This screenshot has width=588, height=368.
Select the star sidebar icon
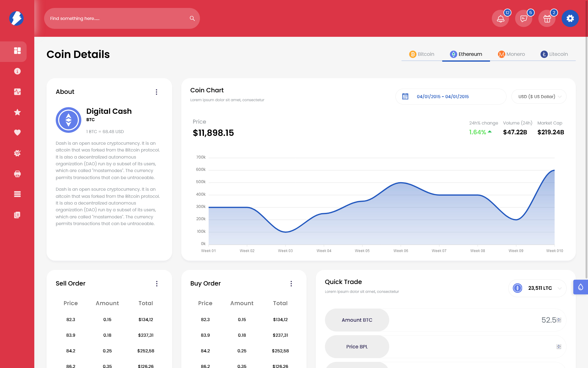(x=17, y=112)
